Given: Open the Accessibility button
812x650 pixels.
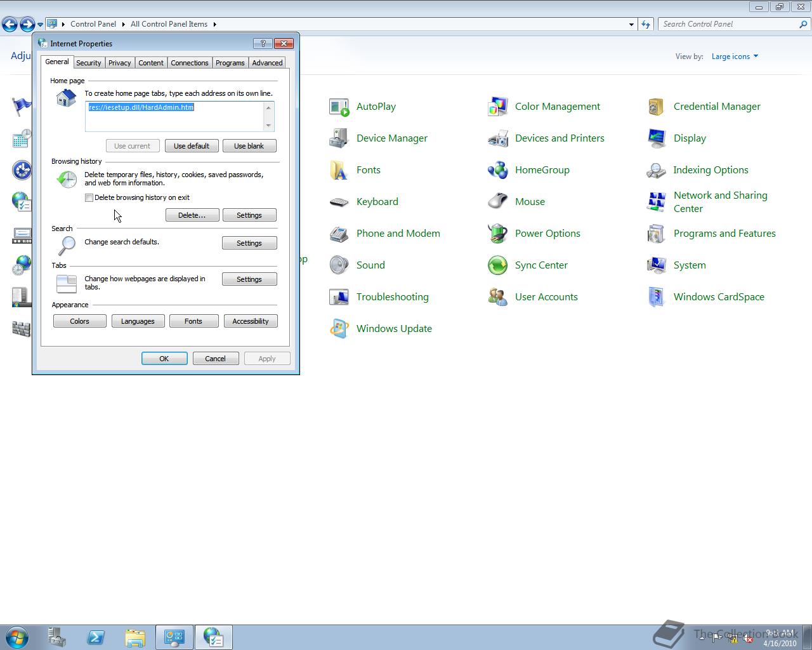Looking at the screenshot, I should click(251, 321).
